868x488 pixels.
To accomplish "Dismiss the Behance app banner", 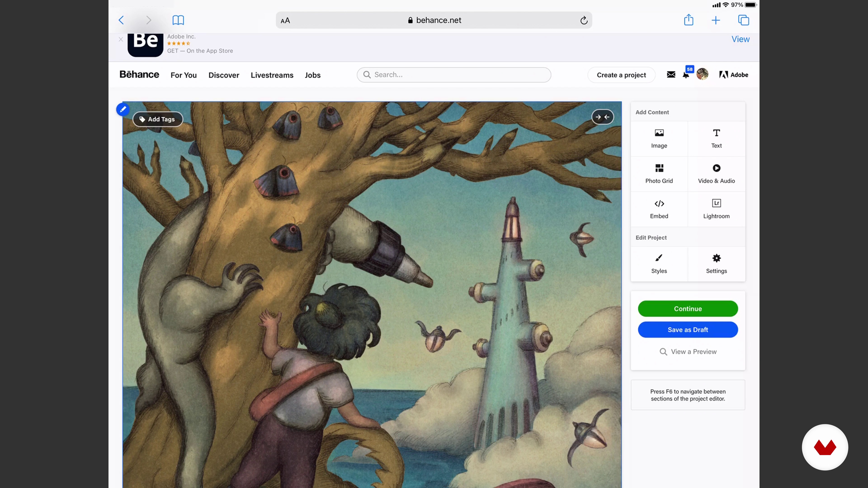I will point(121,39).
